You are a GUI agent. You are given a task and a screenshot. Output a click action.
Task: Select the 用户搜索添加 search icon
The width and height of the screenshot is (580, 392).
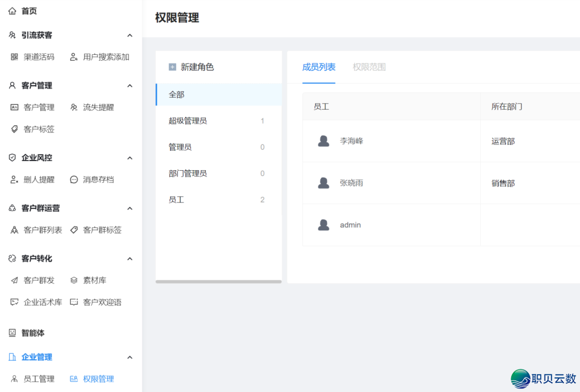point(74,56)
